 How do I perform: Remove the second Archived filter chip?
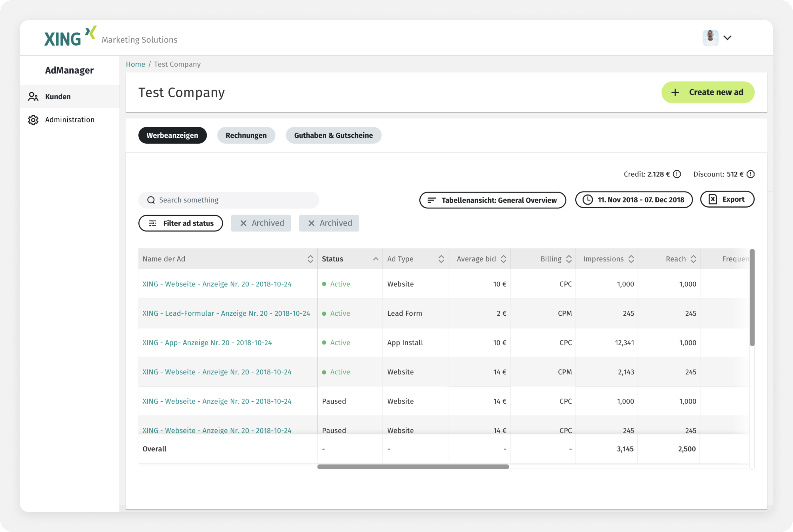(311, 223)
